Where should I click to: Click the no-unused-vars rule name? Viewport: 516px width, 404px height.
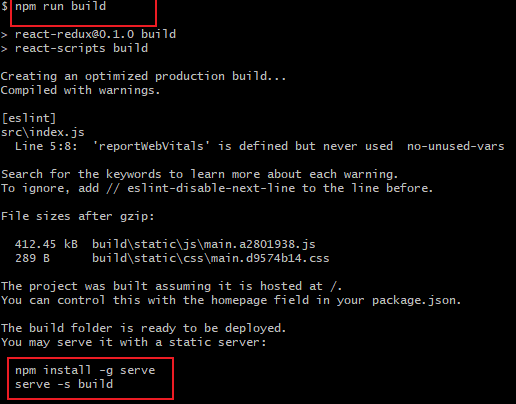[456, 146]
